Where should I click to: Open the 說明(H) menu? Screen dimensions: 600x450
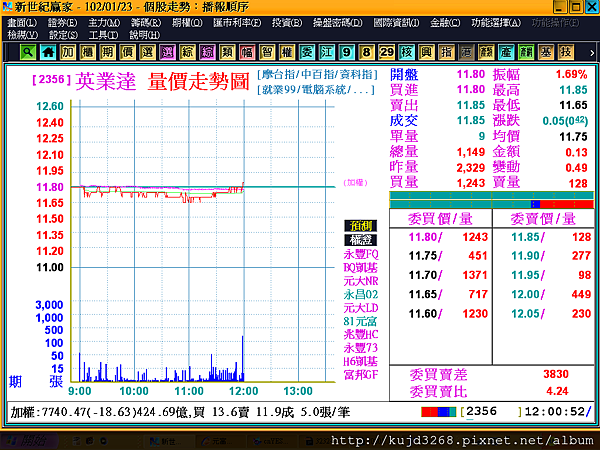click(x=144, y=35)
